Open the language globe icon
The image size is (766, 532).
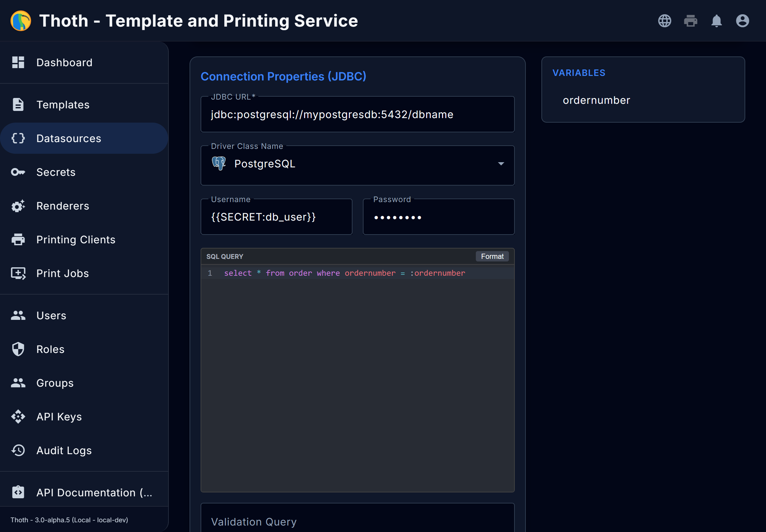[664, 21]
